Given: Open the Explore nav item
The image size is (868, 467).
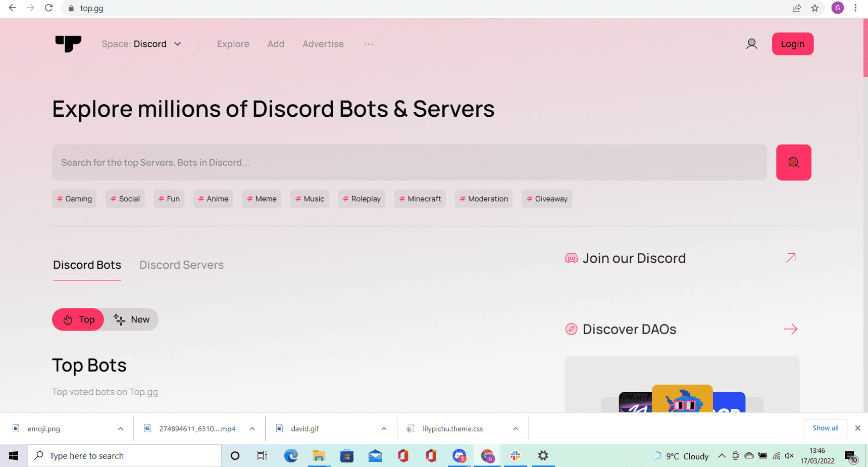Looking at the screenshot, I should tap(233, 44).
